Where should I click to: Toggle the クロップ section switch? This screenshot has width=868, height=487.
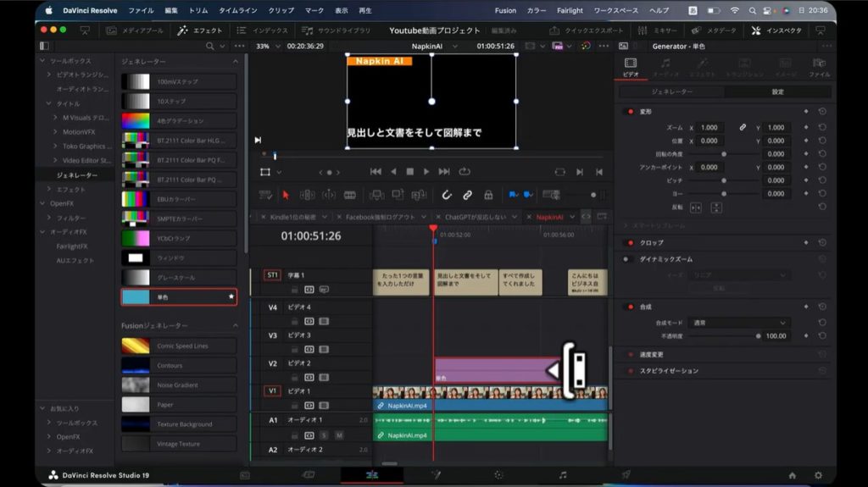click(630, 243)
